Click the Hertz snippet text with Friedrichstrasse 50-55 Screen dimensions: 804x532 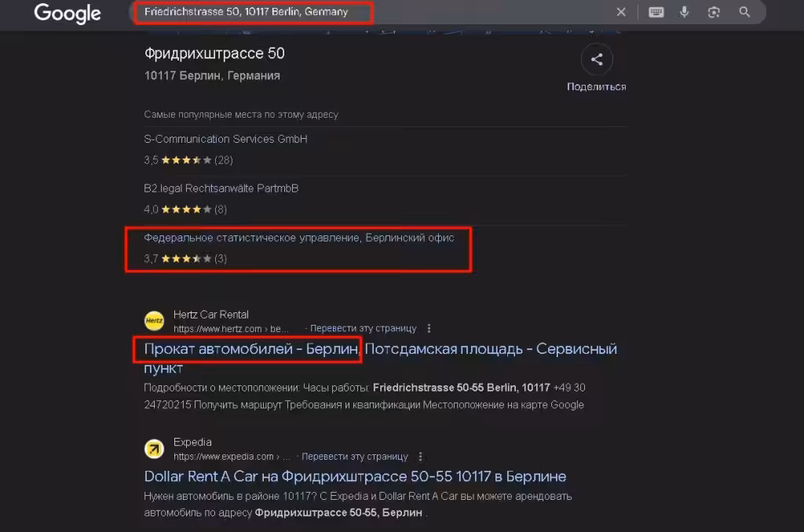tap(364, 396)
